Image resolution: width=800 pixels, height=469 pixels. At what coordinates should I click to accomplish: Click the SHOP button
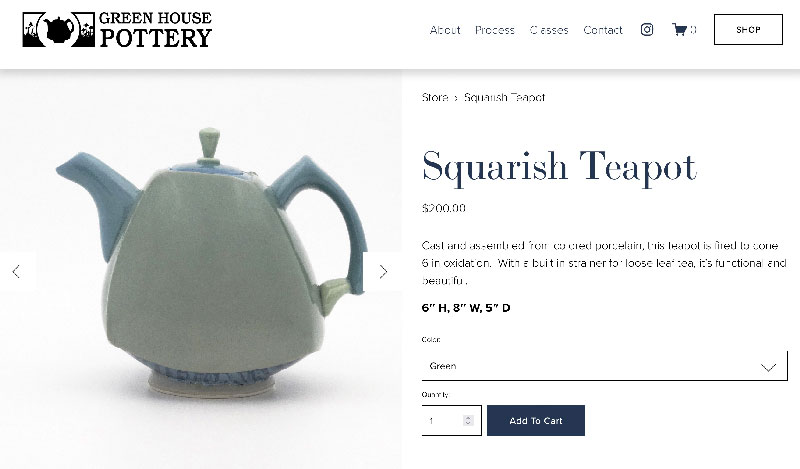click(748, 30)
